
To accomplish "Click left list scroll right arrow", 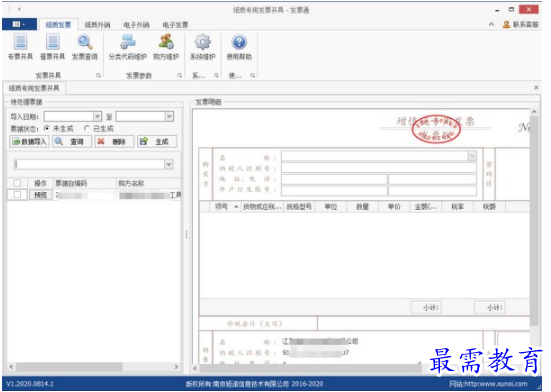I will tap(176, 367).
